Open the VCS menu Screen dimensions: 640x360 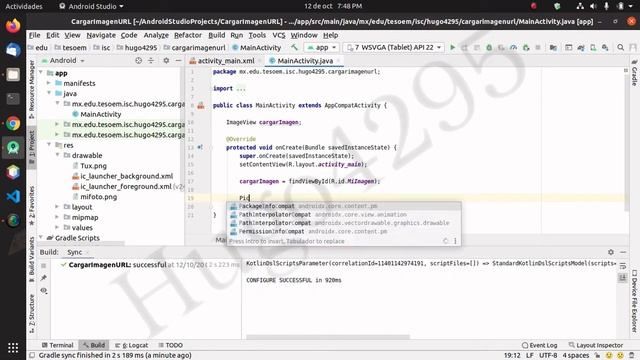pyautogui.click(x=279, y=35)
